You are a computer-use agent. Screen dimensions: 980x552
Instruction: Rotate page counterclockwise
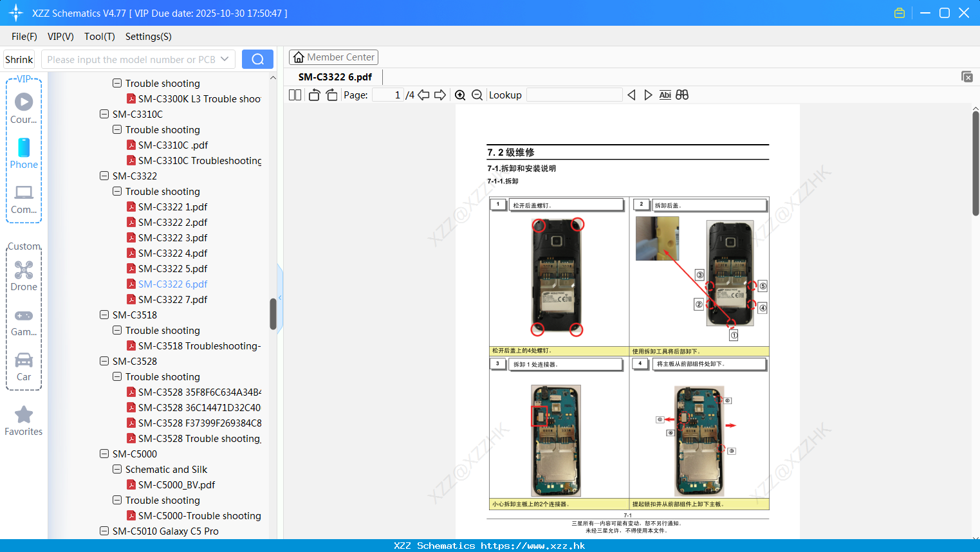(314, 95)
